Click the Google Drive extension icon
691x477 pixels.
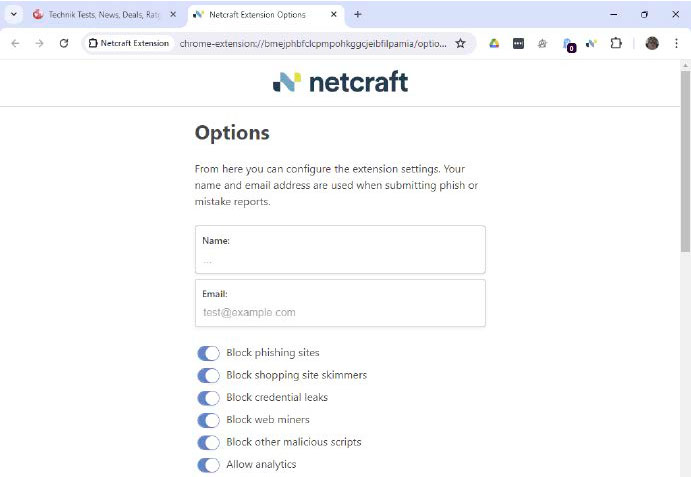coord(494,43)
